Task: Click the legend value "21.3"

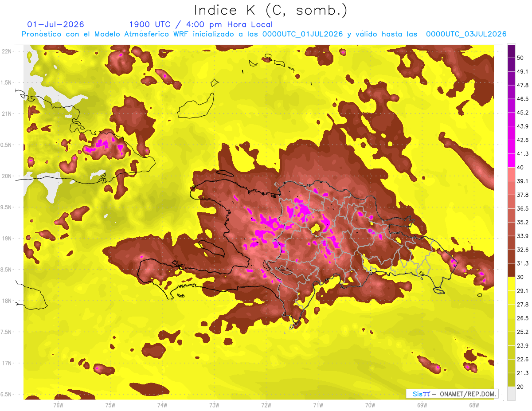Action: pos(523,373)
